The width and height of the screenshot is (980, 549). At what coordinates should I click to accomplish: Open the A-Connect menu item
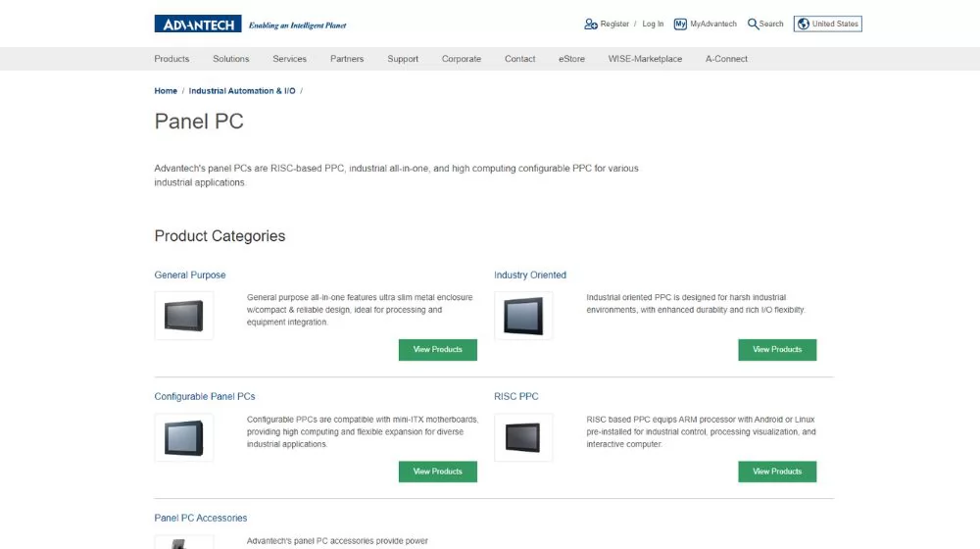click(726, 59)
